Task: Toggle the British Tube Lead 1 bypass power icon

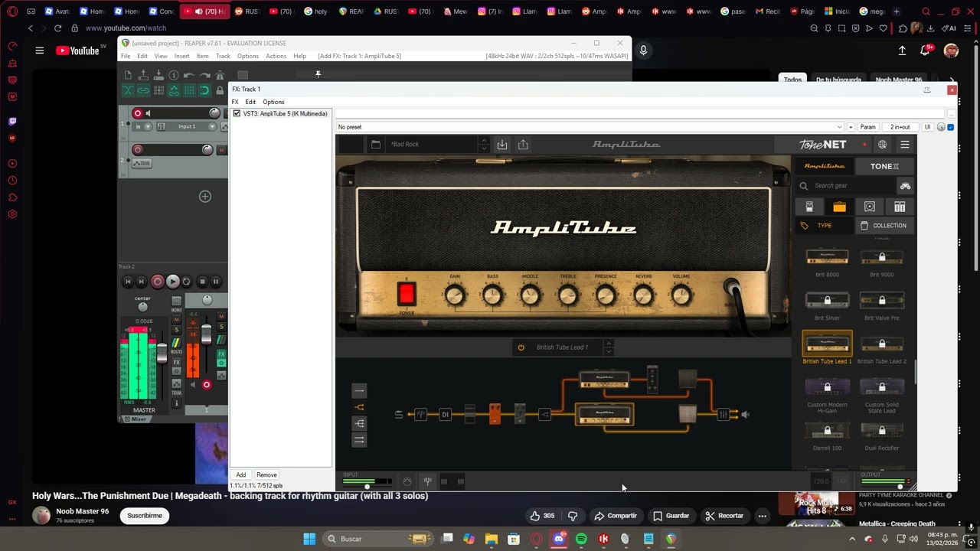Action: (521, 347)
